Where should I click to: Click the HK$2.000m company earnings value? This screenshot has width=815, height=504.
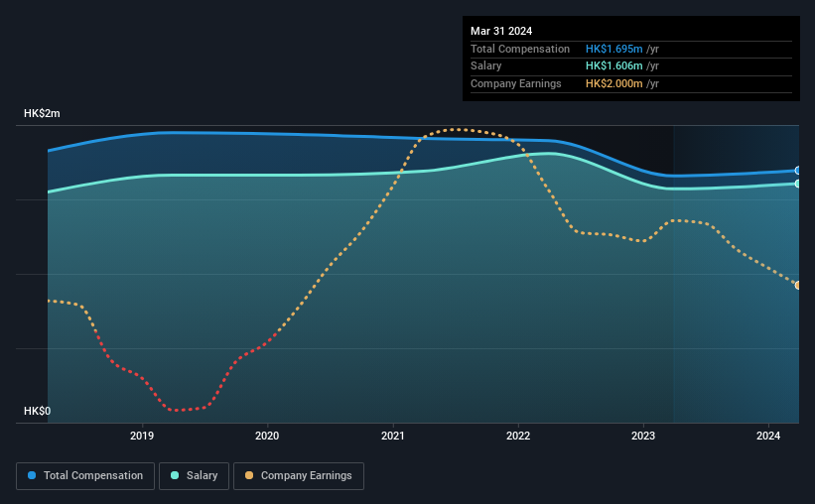(613, 83)
